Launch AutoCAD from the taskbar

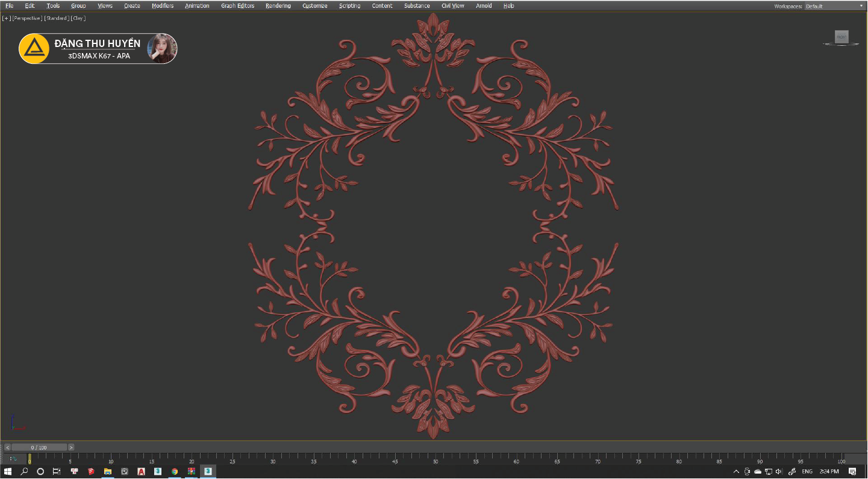point(141,471)
